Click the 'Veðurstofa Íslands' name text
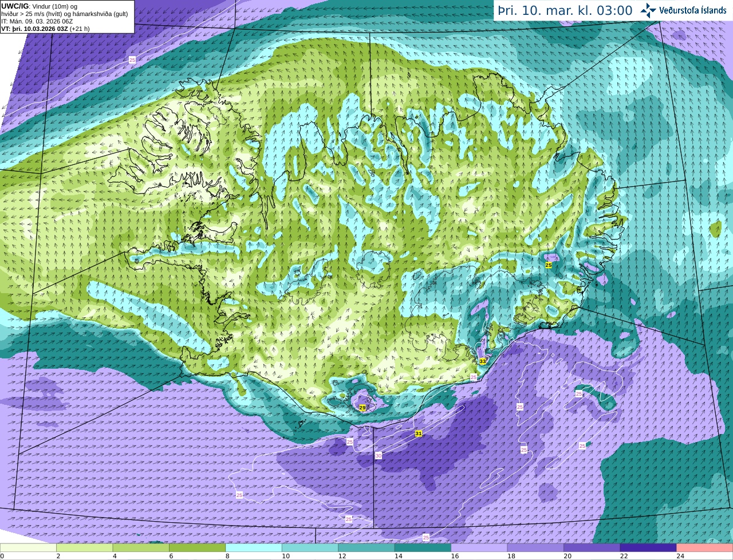Viewport: 733px width, 560px height. 694,10
